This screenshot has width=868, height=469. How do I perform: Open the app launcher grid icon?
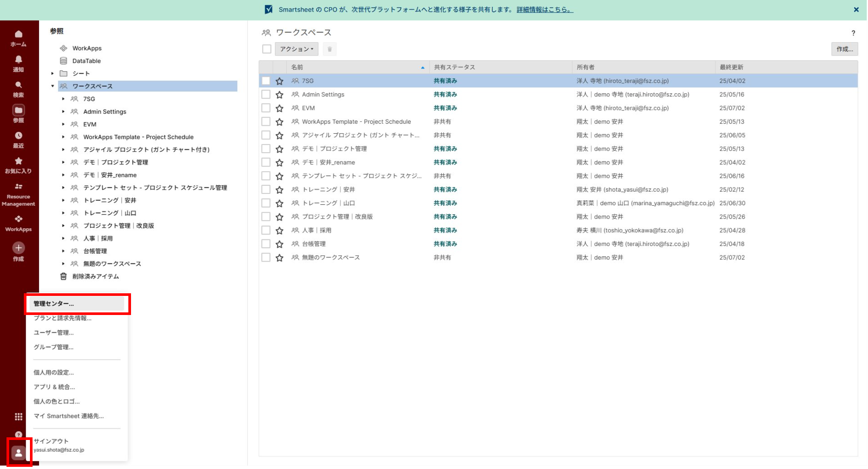tap(18, 417)
